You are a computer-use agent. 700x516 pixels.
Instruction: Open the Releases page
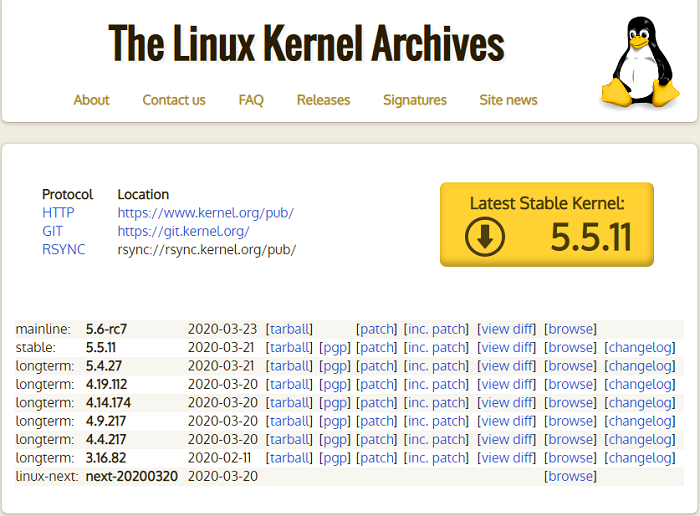[x=324, y=100]
